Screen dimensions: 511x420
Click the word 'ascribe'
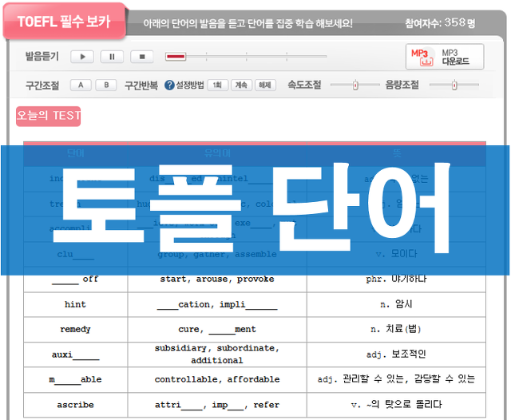point(75,405)
